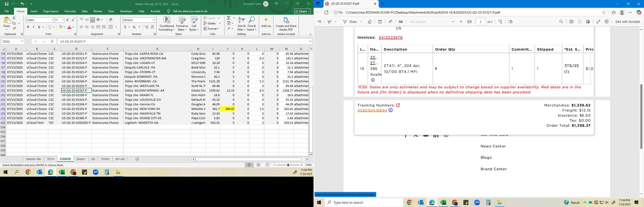Expand the AutoSum dropdown arrow
Image resolution: width=644 pixels, height=207 pixels.
coord(234,18)
